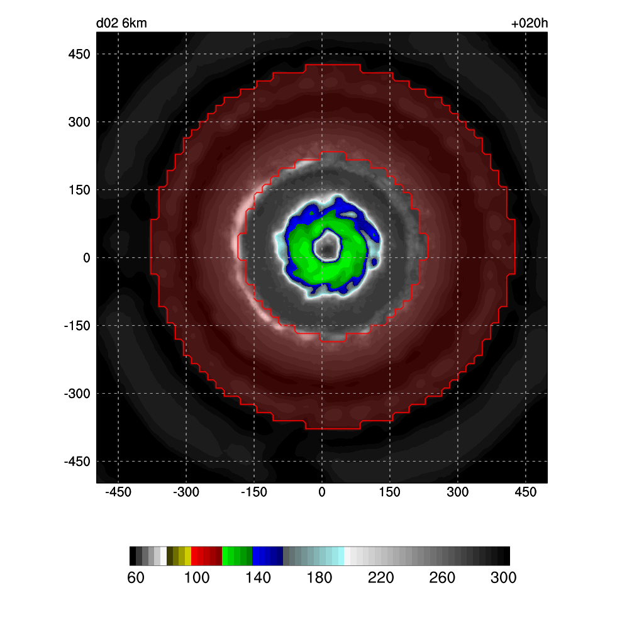Click the x-axis tick label 0
This screenshot has width=644, height=644.
pyautogui.click(x=322, y=492)
